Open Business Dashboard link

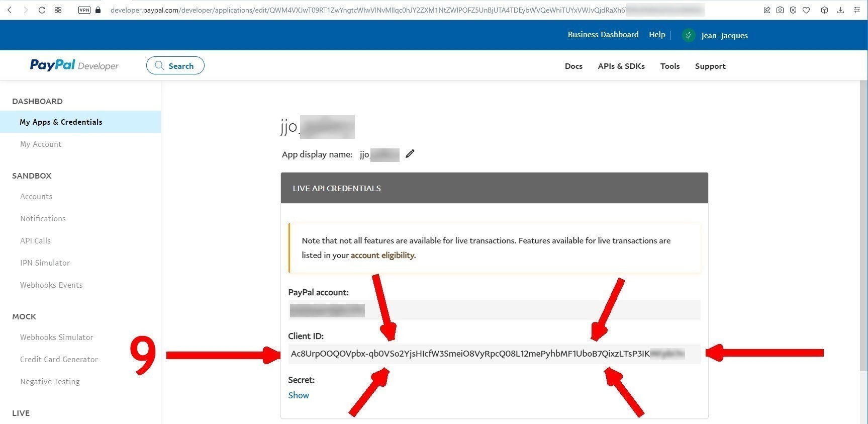pos(603,35)
